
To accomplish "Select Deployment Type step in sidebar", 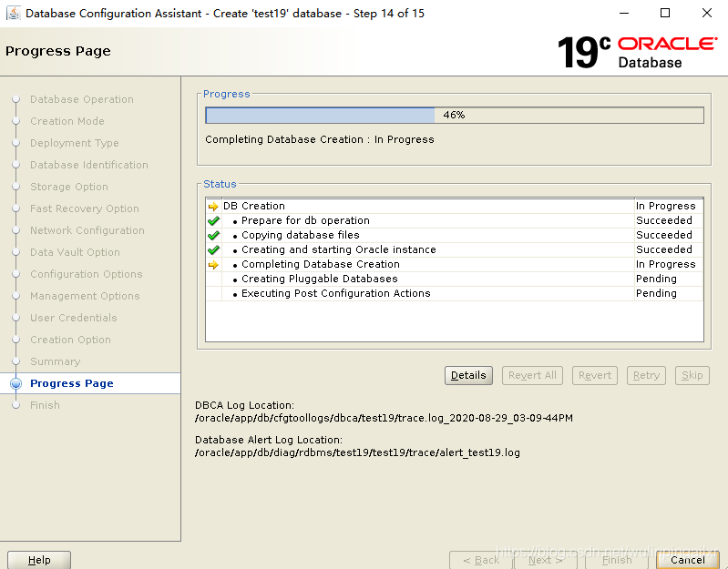I will click(75, 143).
